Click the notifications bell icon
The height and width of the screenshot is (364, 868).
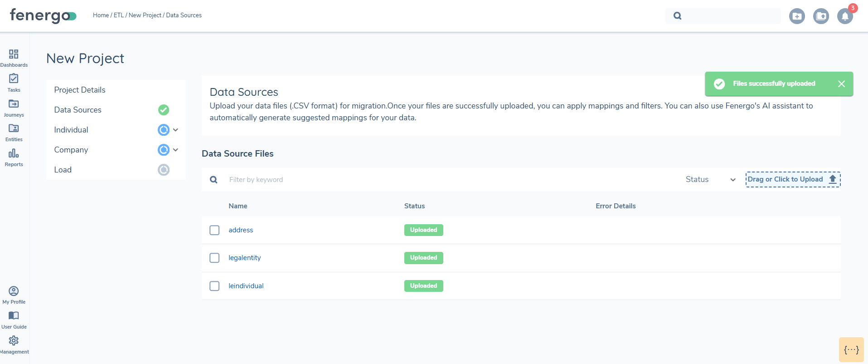tap(844, 16)
